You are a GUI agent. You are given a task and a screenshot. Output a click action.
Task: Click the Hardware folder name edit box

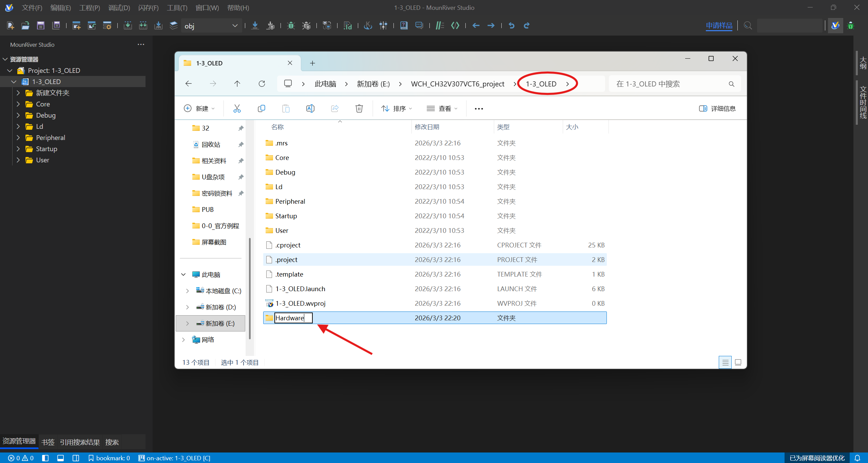tap(293, 318)
